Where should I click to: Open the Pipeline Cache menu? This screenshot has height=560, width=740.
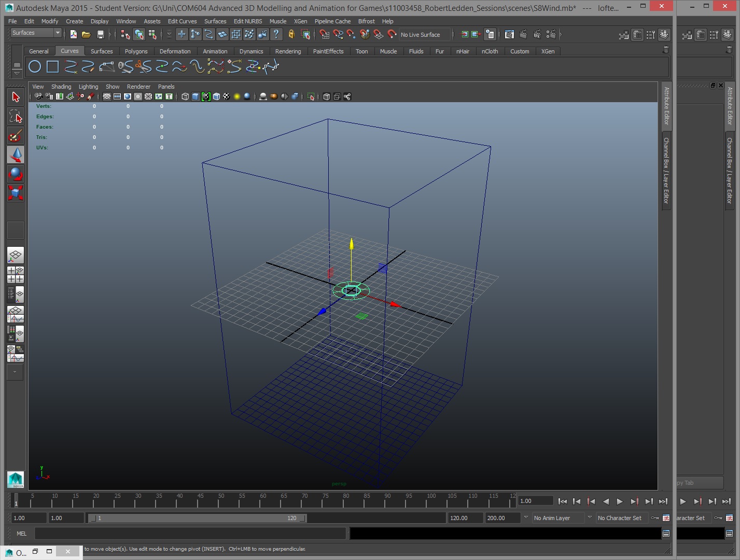[x=332, y=21]
